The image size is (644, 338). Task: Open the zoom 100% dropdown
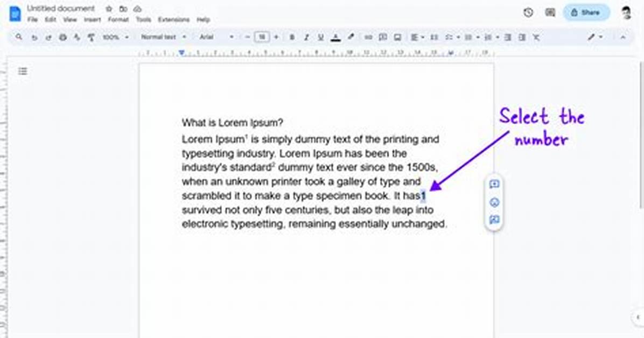coord(115,37)
